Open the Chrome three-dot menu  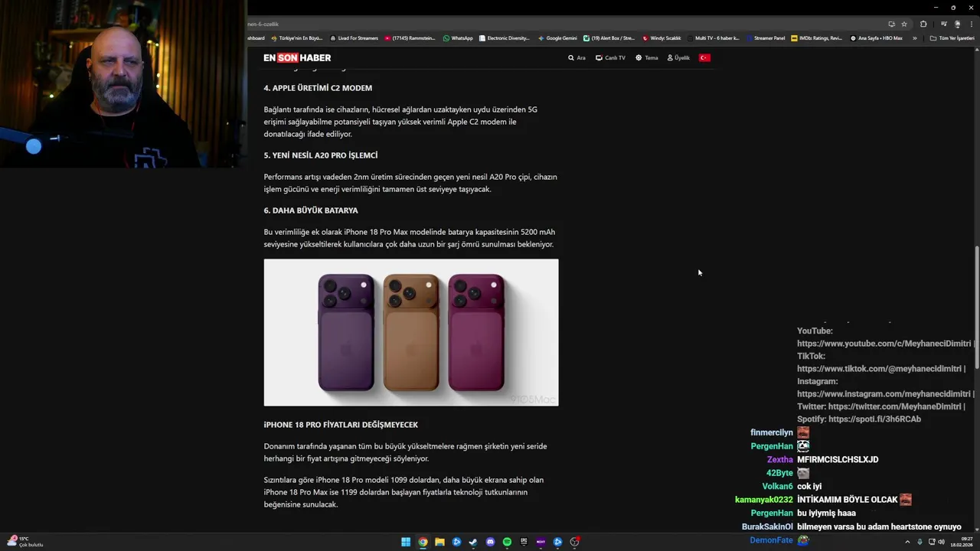tap(970, 24)
